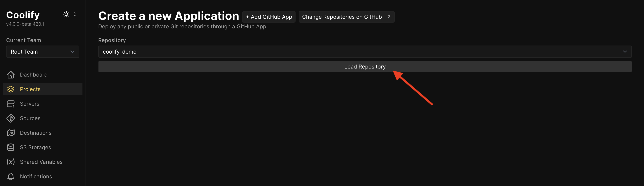Click the + Add GitHub App button
The height and width of the screenshot is (186, 644).
269,17
